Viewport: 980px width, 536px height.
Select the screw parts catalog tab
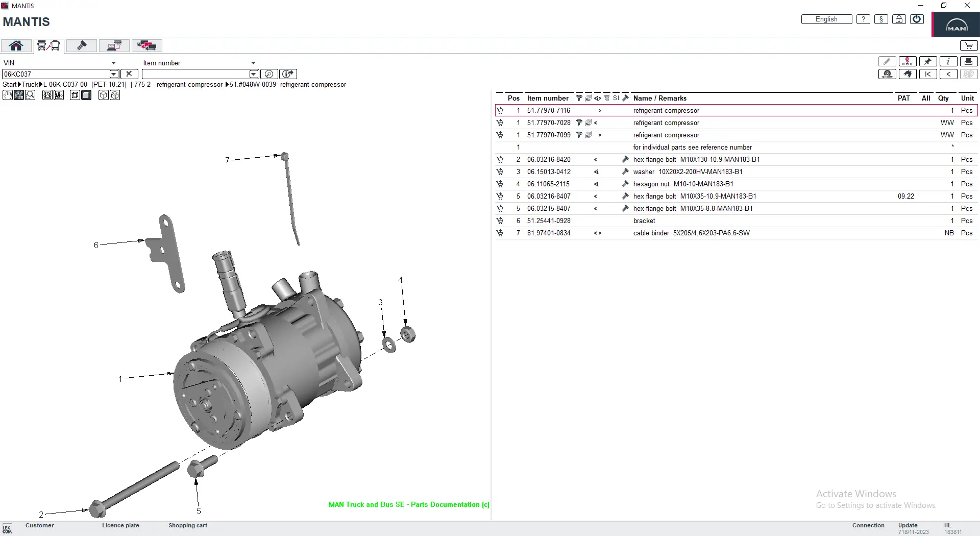[x=81, y=45]
